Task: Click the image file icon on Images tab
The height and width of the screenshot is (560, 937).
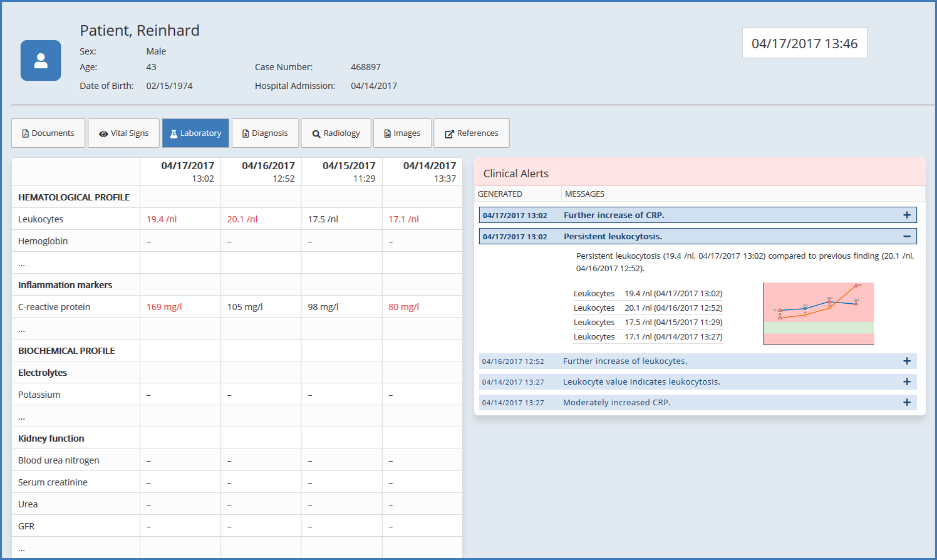Action: [388, 133]
